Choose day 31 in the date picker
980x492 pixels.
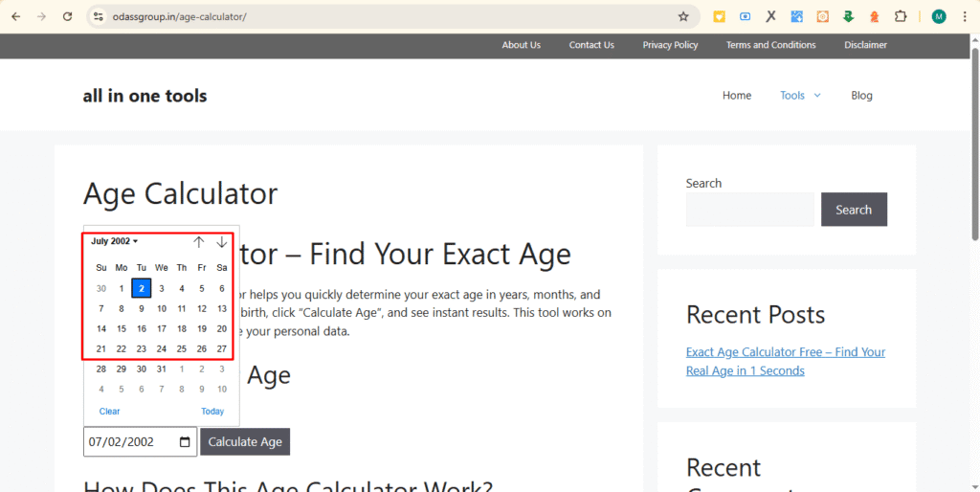161,369
